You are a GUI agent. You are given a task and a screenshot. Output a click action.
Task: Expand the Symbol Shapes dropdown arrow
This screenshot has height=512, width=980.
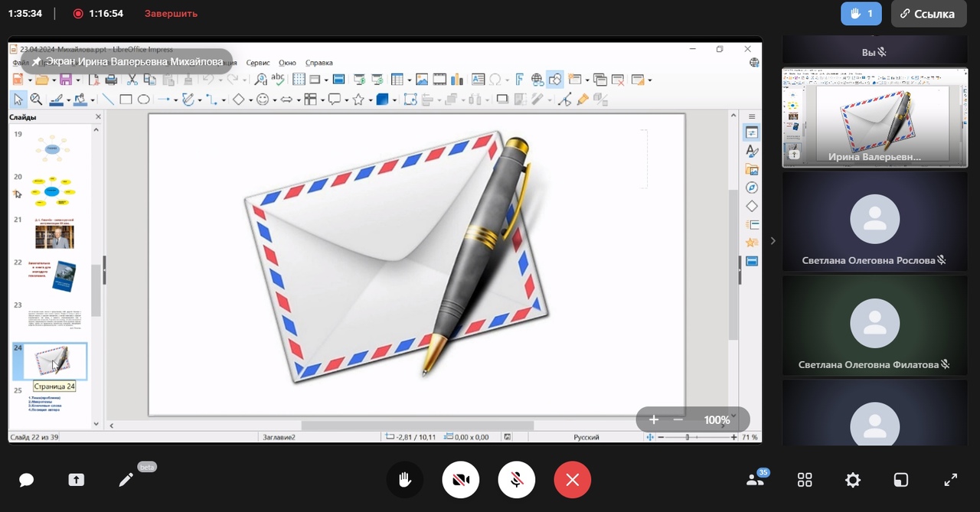point(273,99)
